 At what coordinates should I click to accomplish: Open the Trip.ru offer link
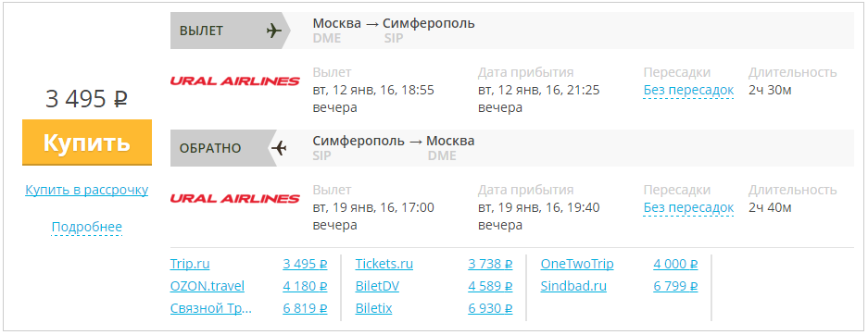[190, 265]
